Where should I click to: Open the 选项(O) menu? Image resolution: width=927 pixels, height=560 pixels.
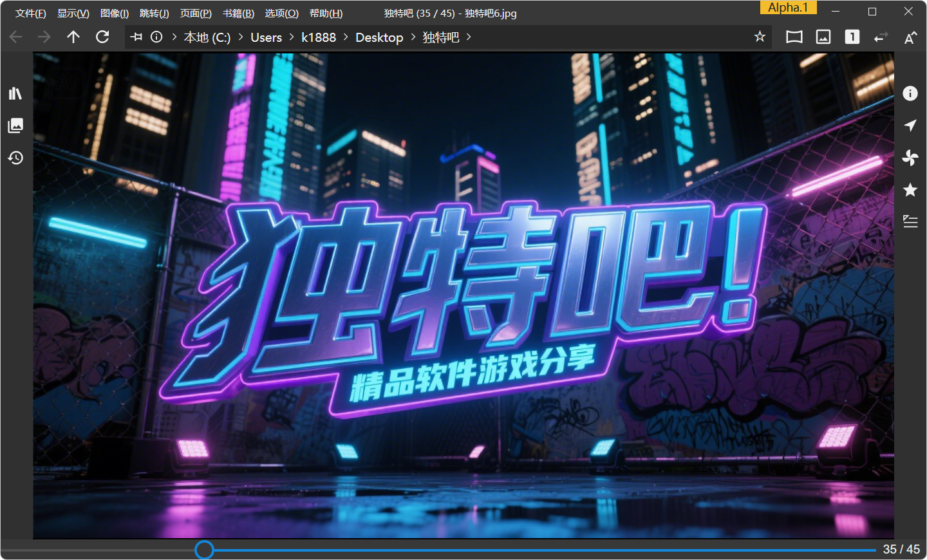click(x=281, y=14)
